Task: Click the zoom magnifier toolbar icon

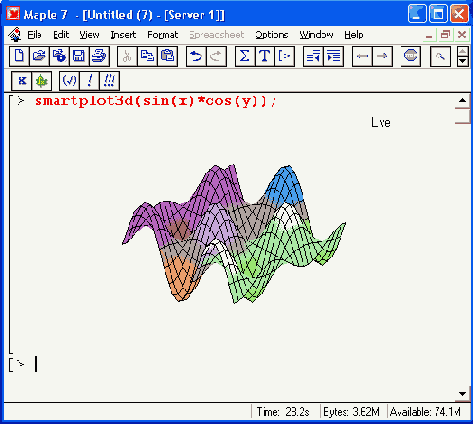Action: point(440,56)
